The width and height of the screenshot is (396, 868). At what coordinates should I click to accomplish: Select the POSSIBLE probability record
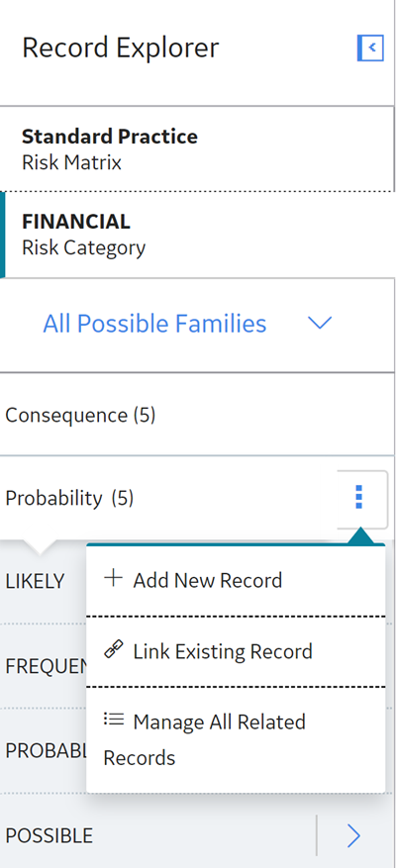(157, 835)
